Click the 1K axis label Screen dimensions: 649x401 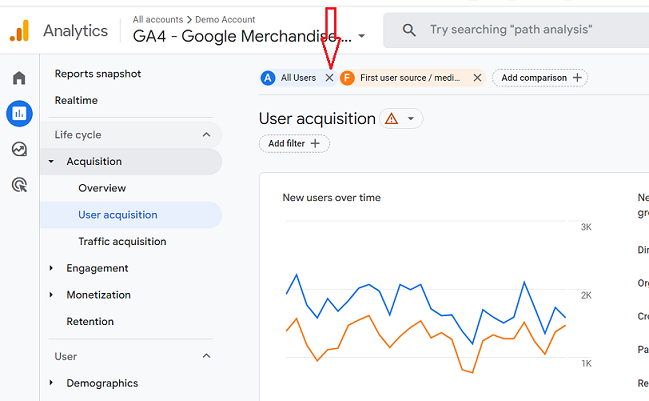point(586,364)
